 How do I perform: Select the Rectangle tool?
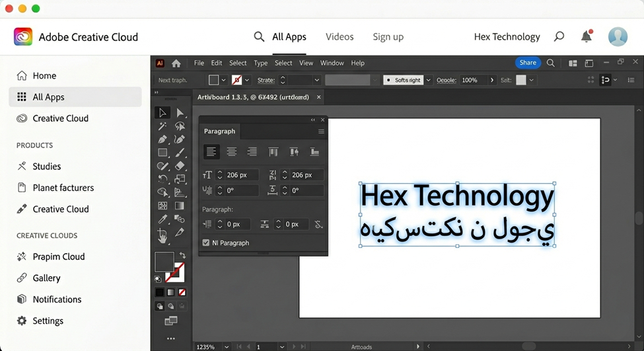[162, 153]
